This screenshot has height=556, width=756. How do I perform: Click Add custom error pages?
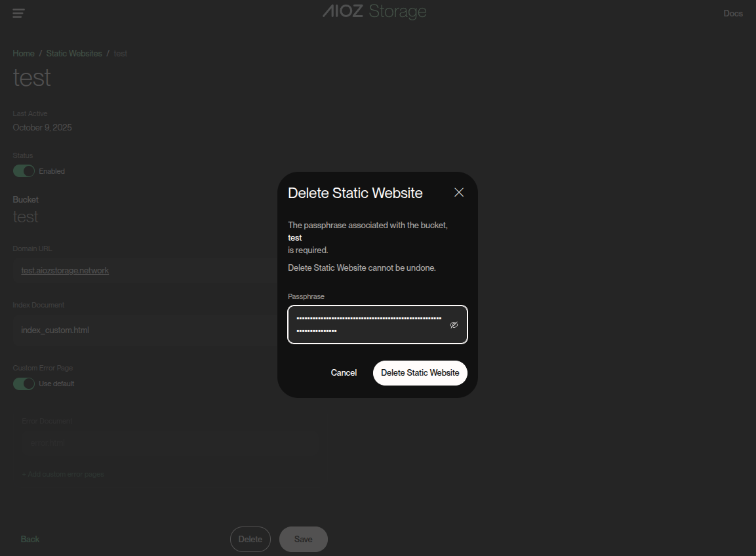63,474
